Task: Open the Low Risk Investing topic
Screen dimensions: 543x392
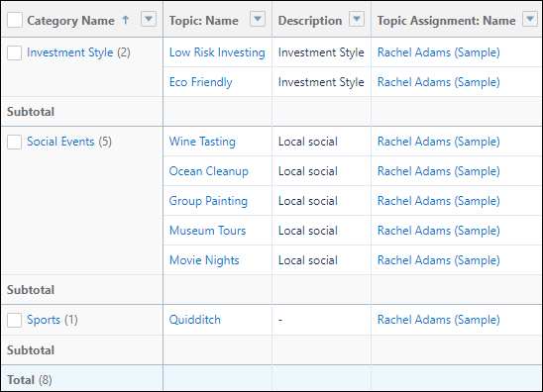Action: click(x=217, y=52)
